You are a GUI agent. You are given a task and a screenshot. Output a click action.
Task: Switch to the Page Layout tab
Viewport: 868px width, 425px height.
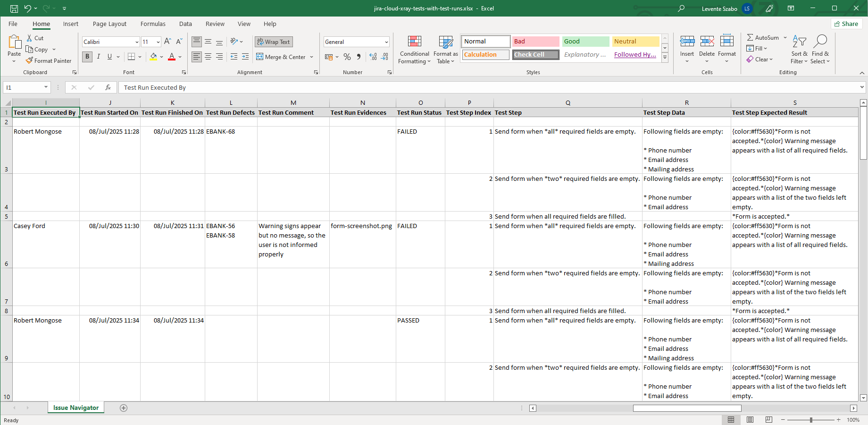[x=109, y=24]
